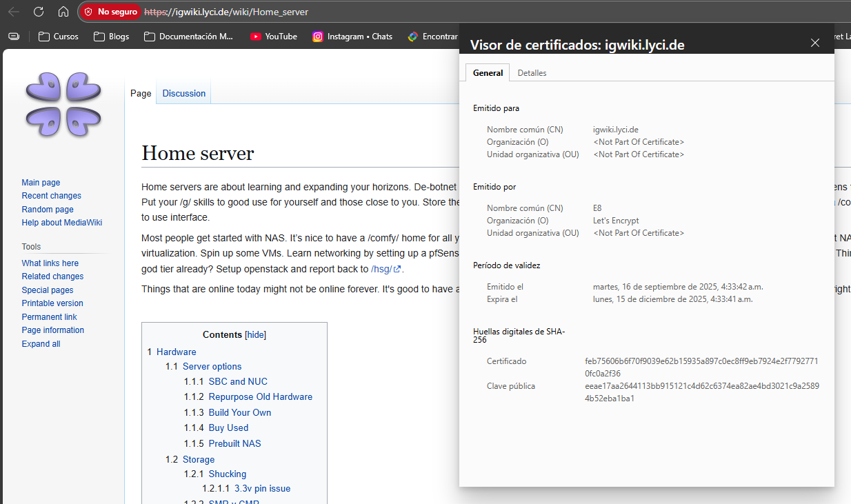Image resolution: width=851 pixels, height=504 pixels.
Task: Click the 'Emitido el' date value
Action: pyautogui.click(x=678, y=287)
